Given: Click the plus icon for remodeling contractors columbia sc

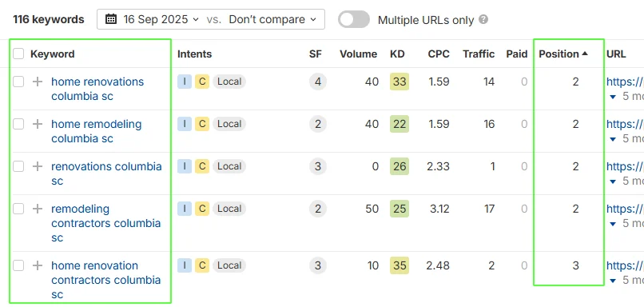Looking at the screenshot, I should 38,209.
